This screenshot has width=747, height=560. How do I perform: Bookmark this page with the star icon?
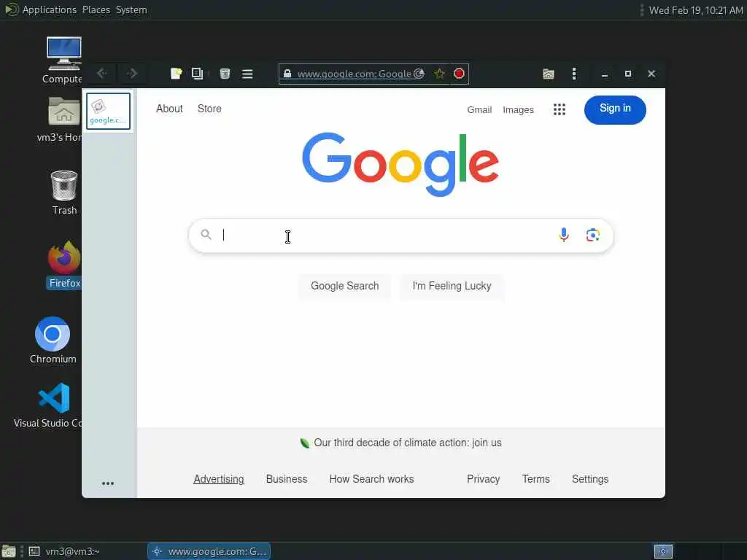click(x=439, y=74)
